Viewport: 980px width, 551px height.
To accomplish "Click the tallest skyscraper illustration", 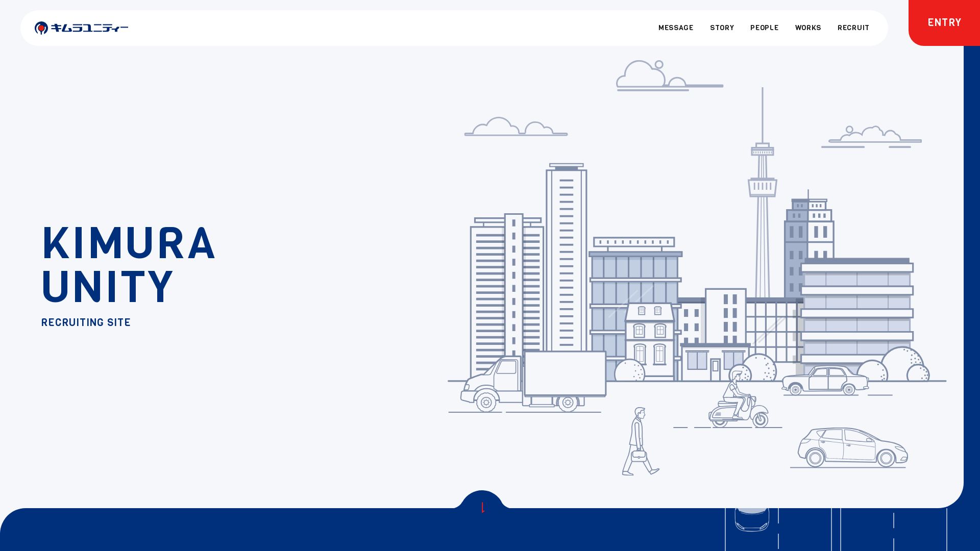I will [x=566, y=255].
